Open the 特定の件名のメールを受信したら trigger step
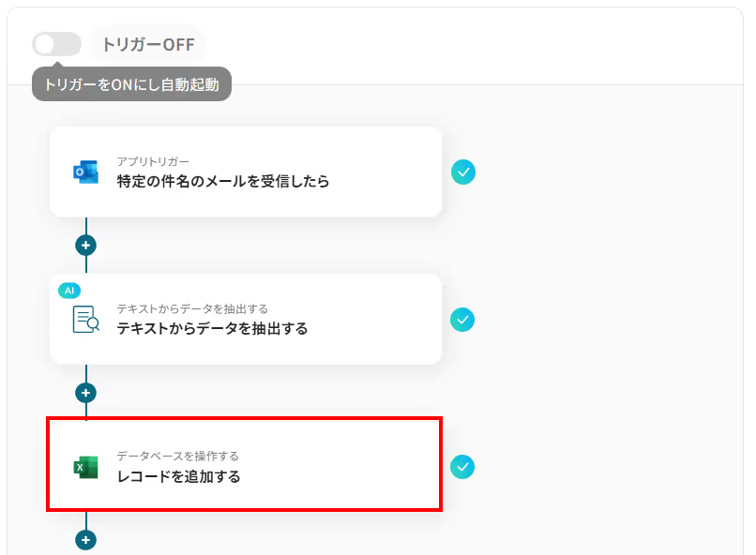The height and width of the screenshot is (555, 756). 246,172
